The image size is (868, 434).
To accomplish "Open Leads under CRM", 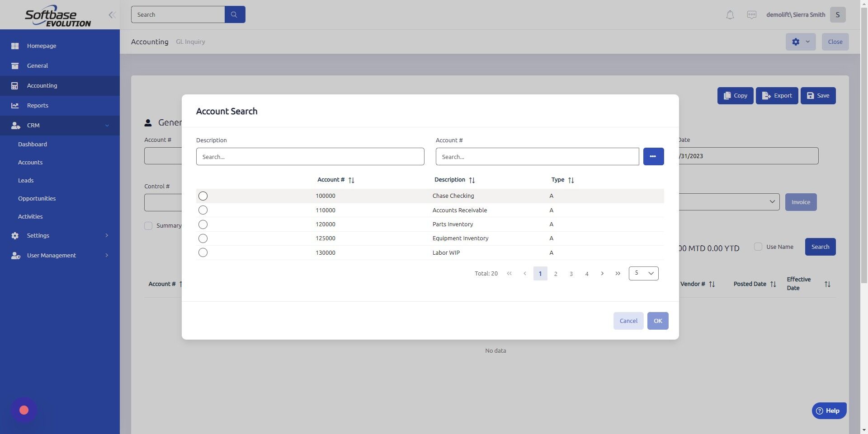I will point(26,181).
